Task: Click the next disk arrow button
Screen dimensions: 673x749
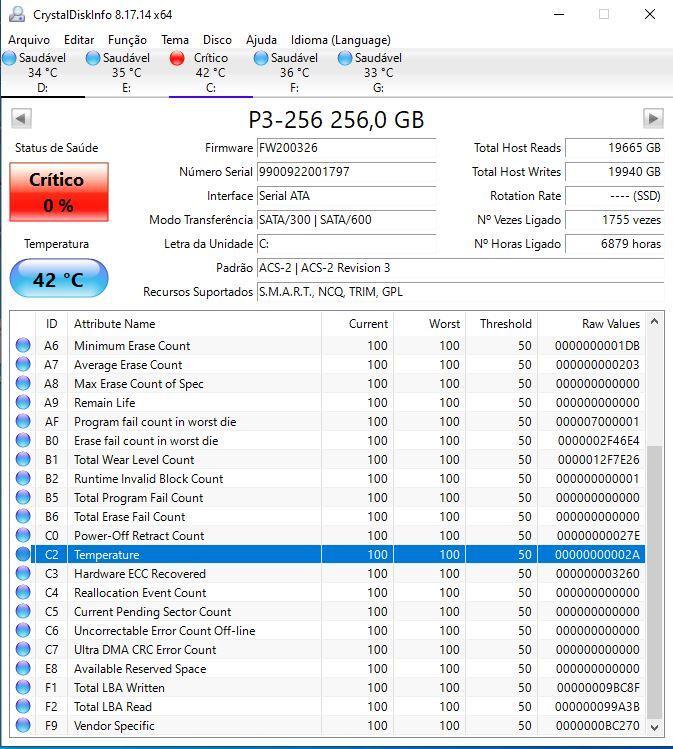Action: pos(653,118)
